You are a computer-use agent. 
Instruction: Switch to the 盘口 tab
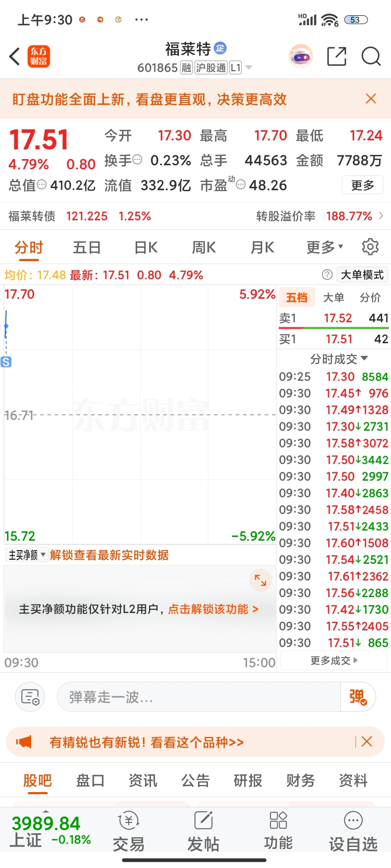click(x=90, y=780)
